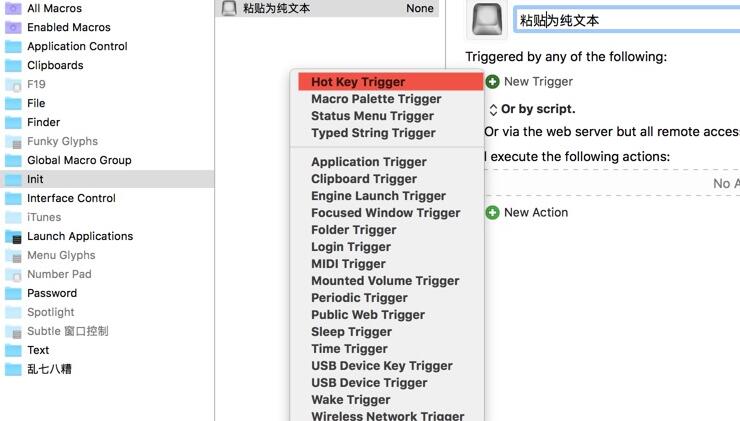The height and width of the screenshot is (421, 740).
Task: Choose Focused Window Trigger entry
Action: (387, 213)
